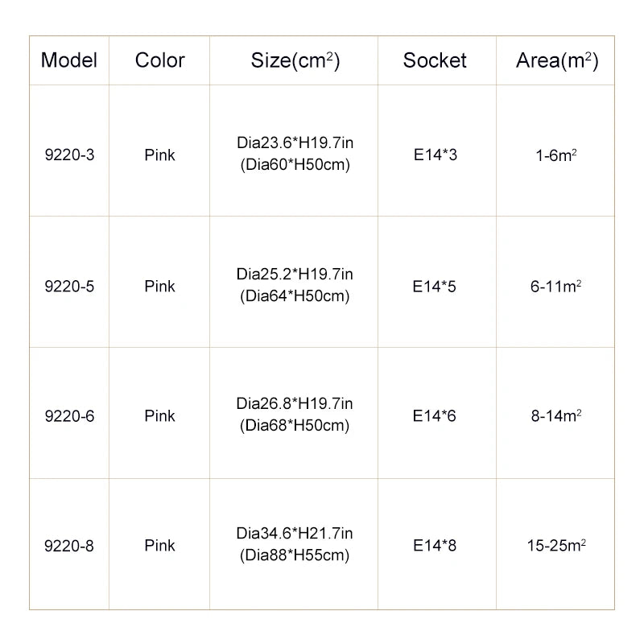644x644 pixels.
Task: Select model 9220-3 cell
Action: point(69,155)
